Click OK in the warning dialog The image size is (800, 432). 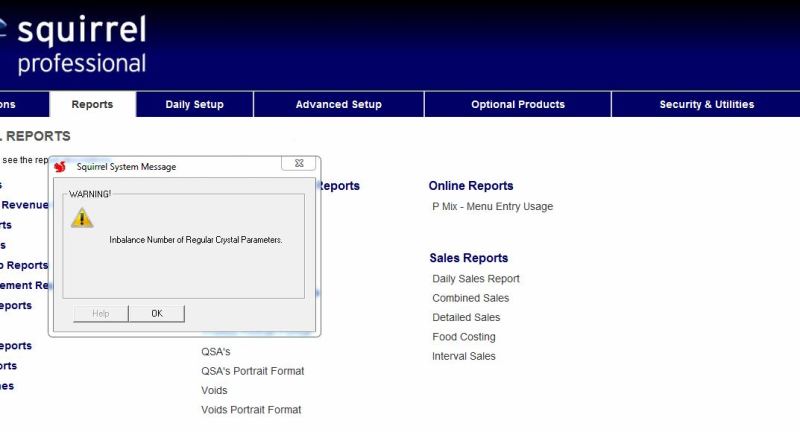pos(157,314)
